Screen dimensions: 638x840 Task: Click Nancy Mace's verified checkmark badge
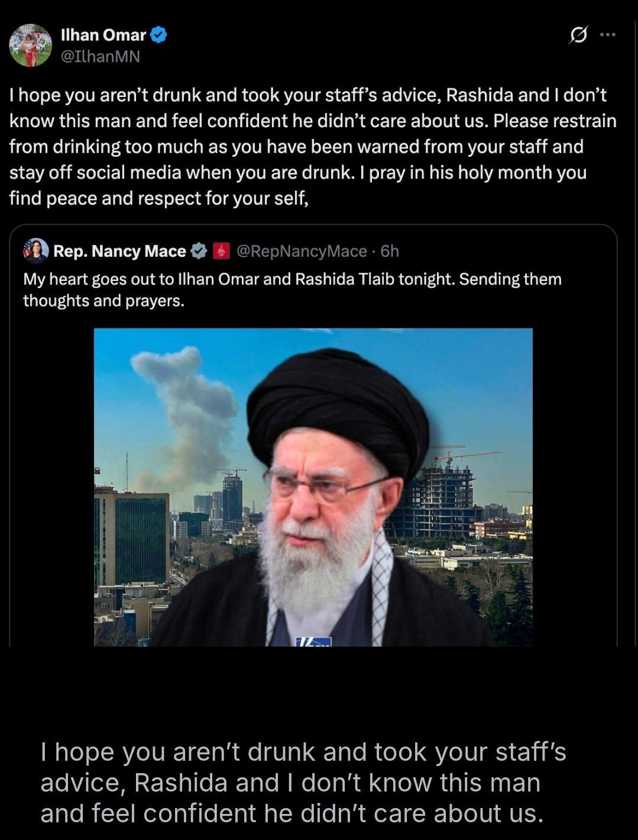point(199,251)
